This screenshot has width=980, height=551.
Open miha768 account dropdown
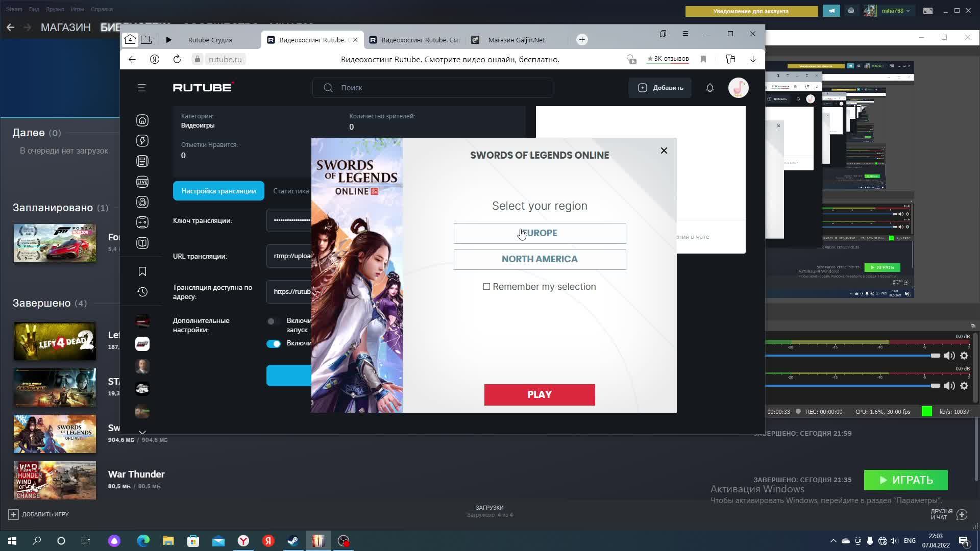(x=896, y=11)
